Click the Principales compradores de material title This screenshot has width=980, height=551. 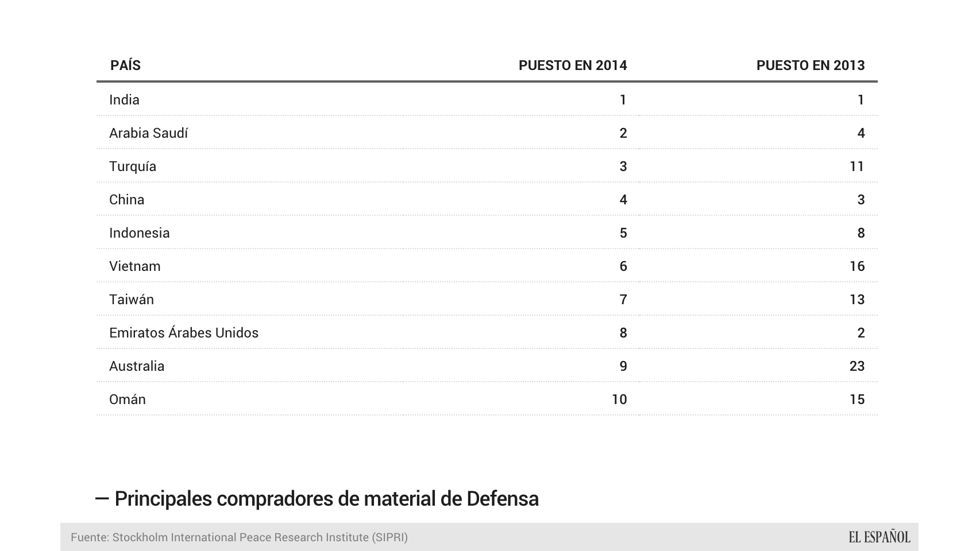point(326,499)
